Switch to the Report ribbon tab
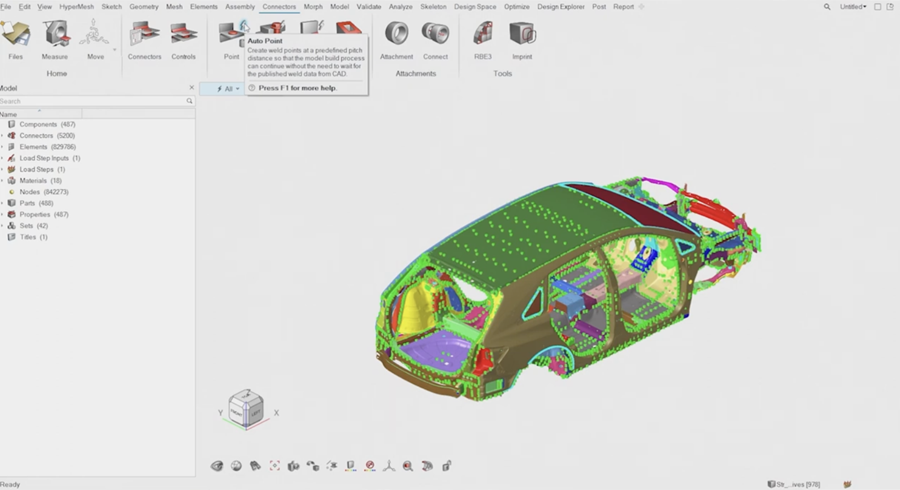The width and height of the screenshot is (900, 490). pos(623,7)
